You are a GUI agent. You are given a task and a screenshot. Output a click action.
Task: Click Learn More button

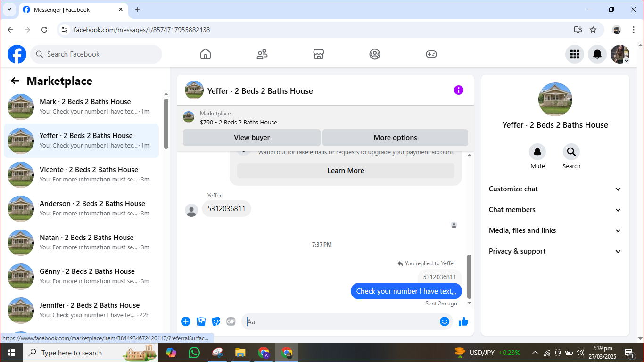pos(346,171)
